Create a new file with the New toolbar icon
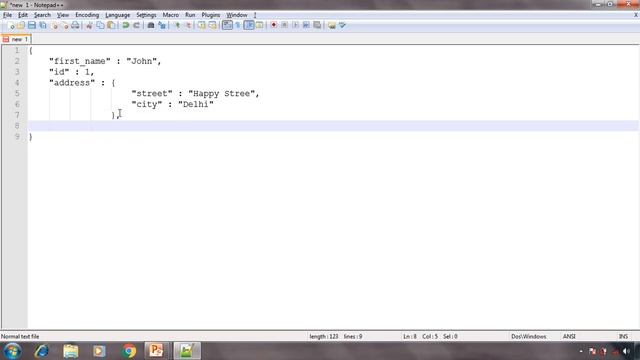Viewport: 640px width, 360px height. 11,25
